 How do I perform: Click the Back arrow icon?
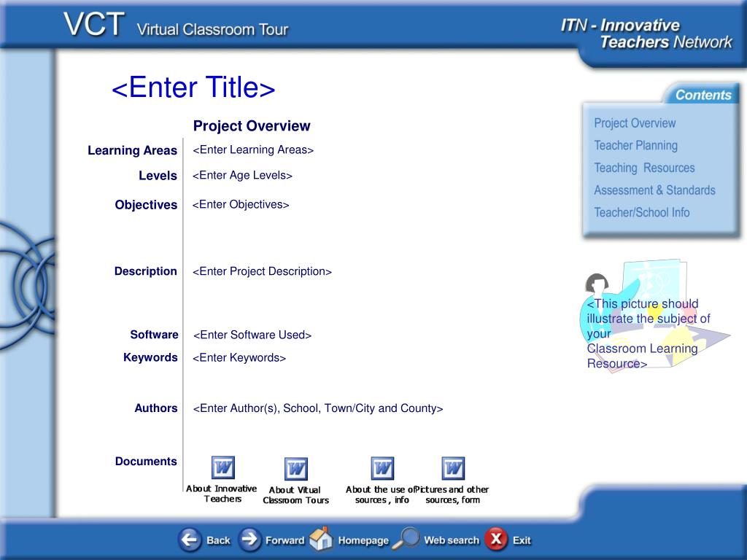(190, 540)
